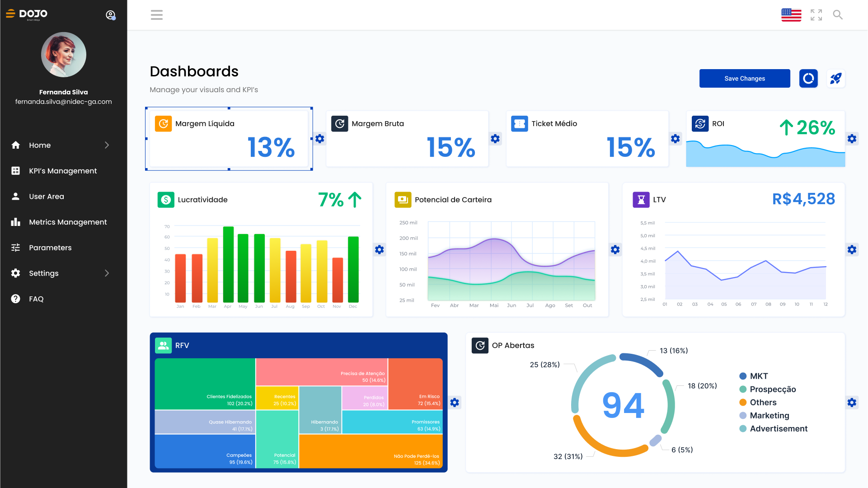Click the fernanda.silva@nidec-ga.com email
This screenshot has width=868, height=488.
pyautogui.click(x=64, y=102)
